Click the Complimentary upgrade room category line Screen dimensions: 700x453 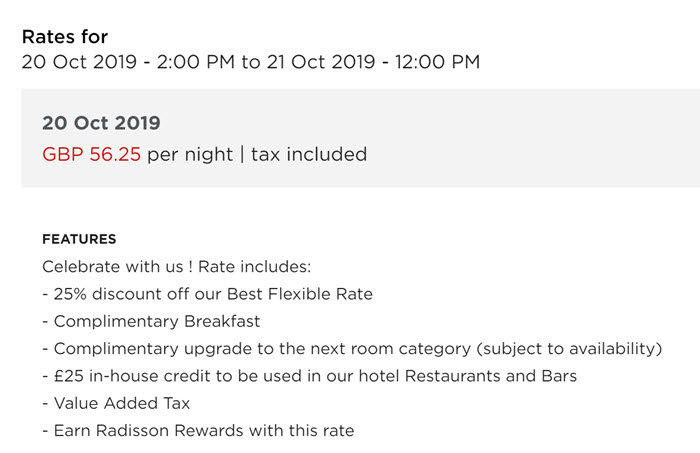(x=352, y=349)
